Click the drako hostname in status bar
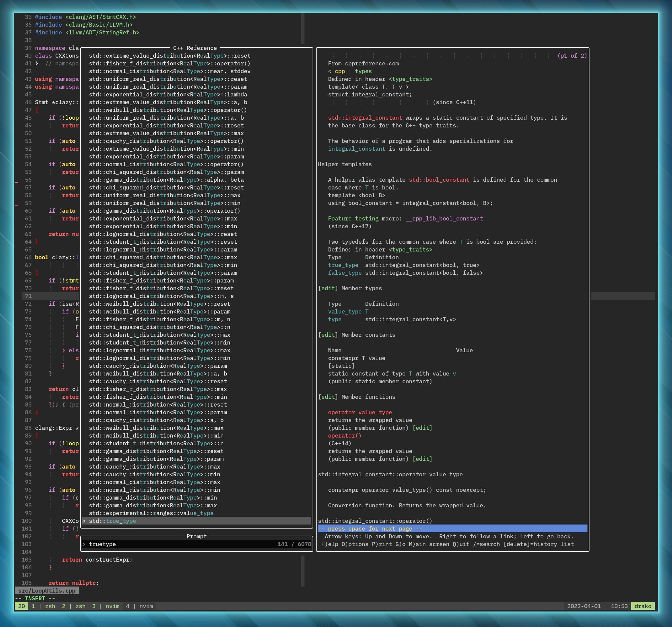 tap(643, 606)
